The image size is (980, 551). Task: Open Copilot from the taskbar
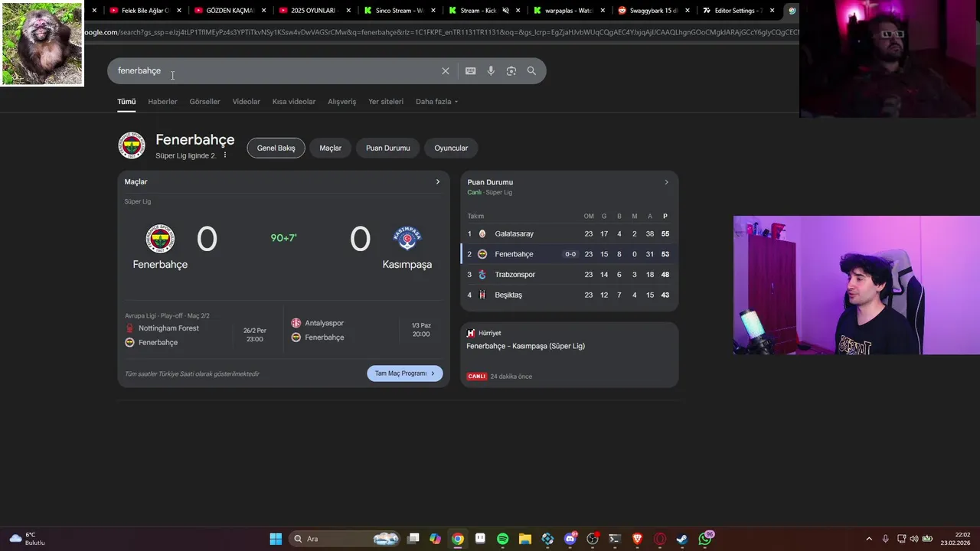coord(435,539)
